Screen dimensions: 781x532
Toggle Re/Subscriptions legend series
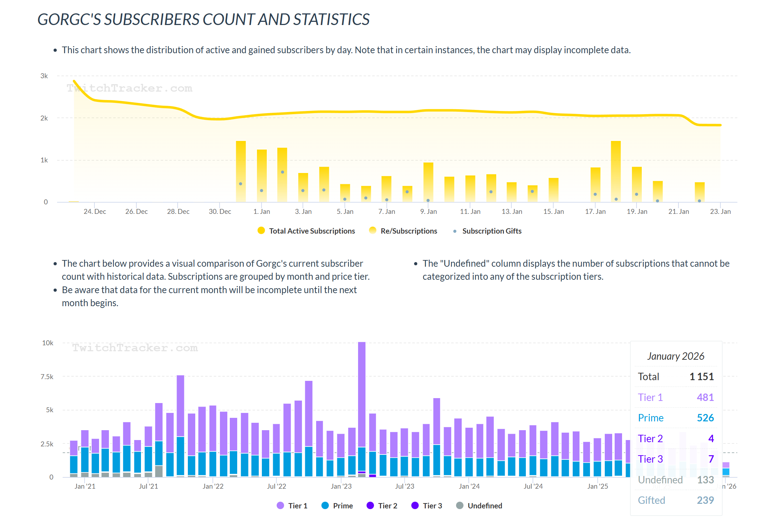click(x=408, y=231)
